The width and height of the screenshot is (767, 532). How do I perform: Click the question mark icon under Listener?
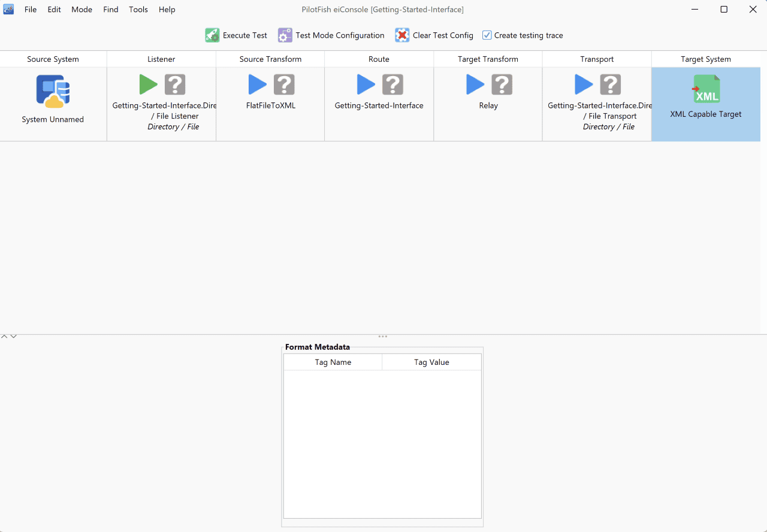pos(175,84)
